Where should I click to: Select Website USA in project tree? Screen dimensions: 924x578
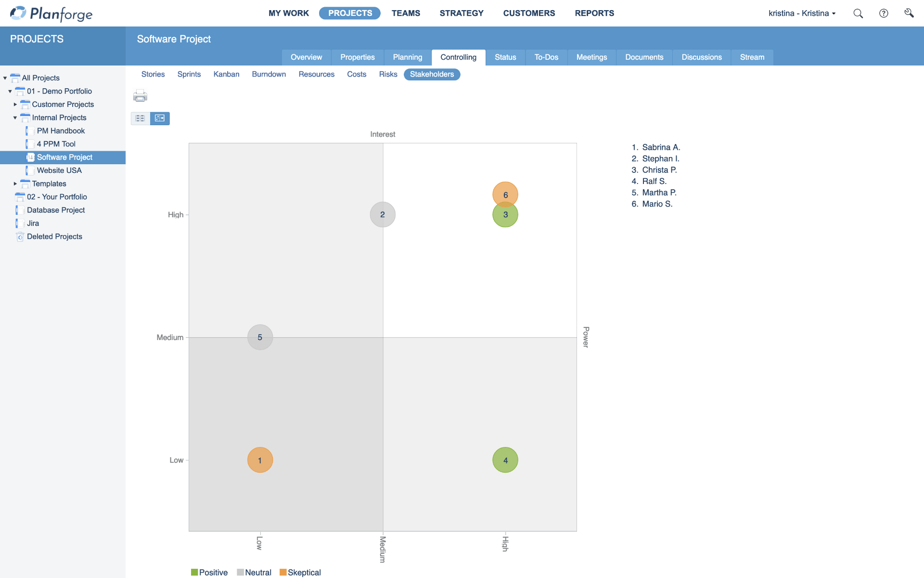tap(59, 171)
